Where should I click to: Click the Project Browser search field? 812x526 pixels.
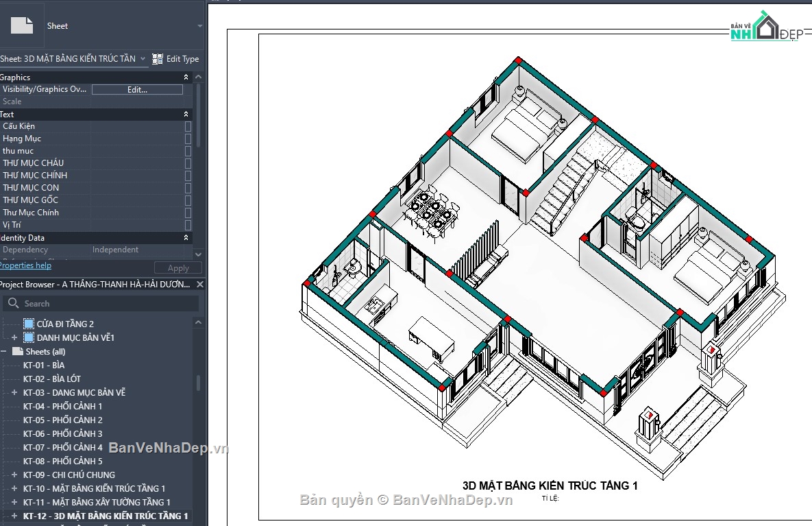[x=101, y=303]
